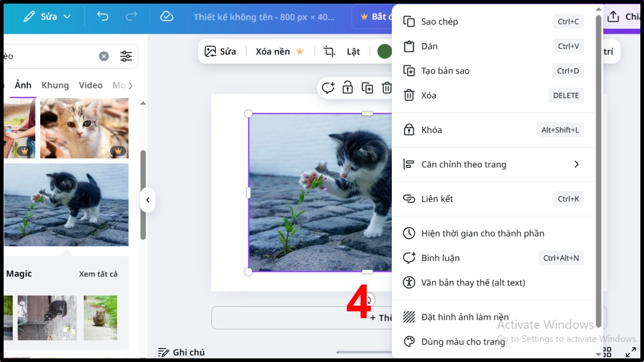
Task: Clear the search field with the X icon
Action: [x=104, y=56]
